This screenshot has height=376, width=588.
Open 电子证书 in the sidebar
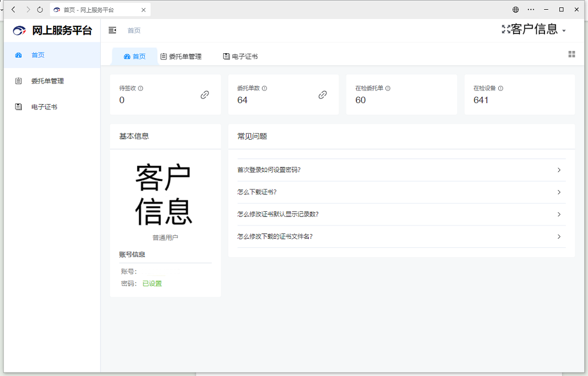(44, 107)
